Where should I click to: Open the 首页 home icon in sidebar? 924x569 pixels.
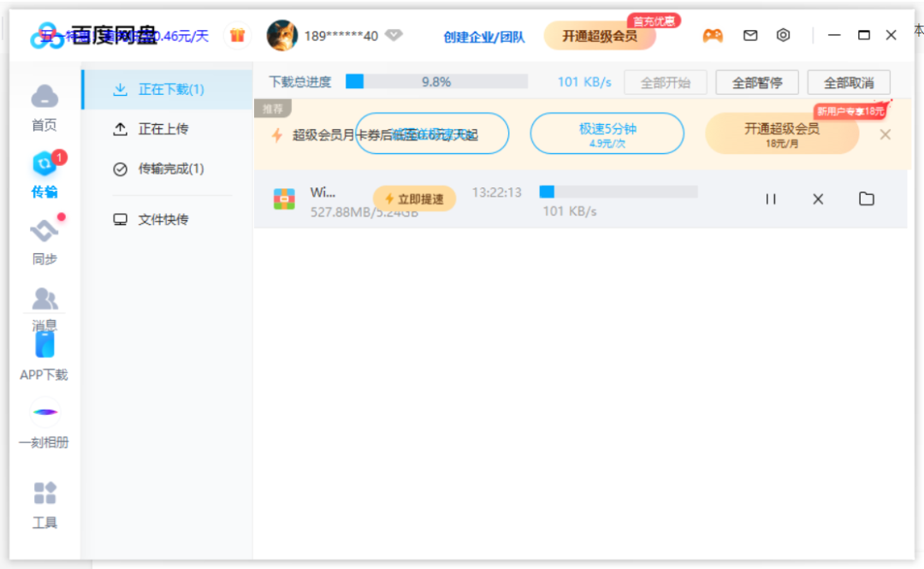click(44, 97)
